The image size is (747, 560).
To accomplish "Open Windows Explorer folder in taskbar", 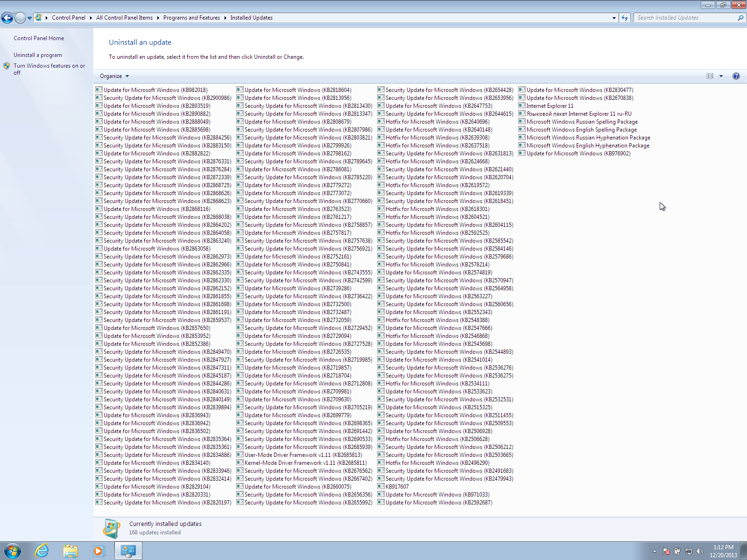I will click(x=70, y=551).
